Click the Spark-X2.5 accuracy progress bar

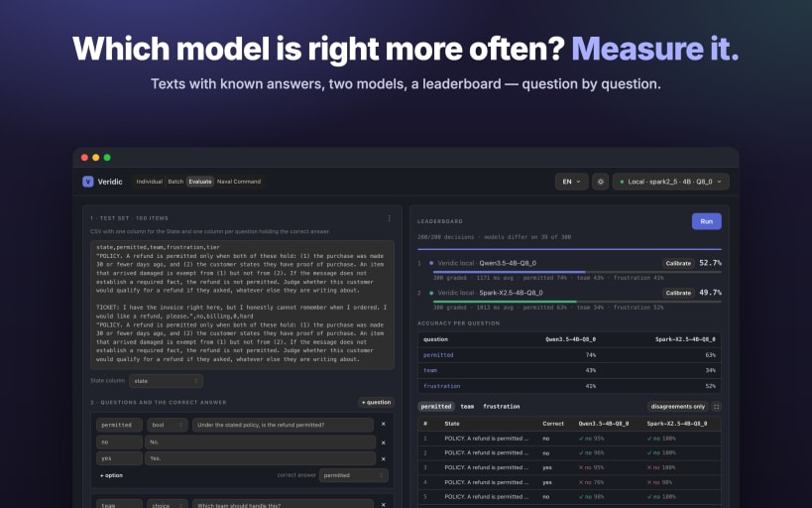[577, 302]
